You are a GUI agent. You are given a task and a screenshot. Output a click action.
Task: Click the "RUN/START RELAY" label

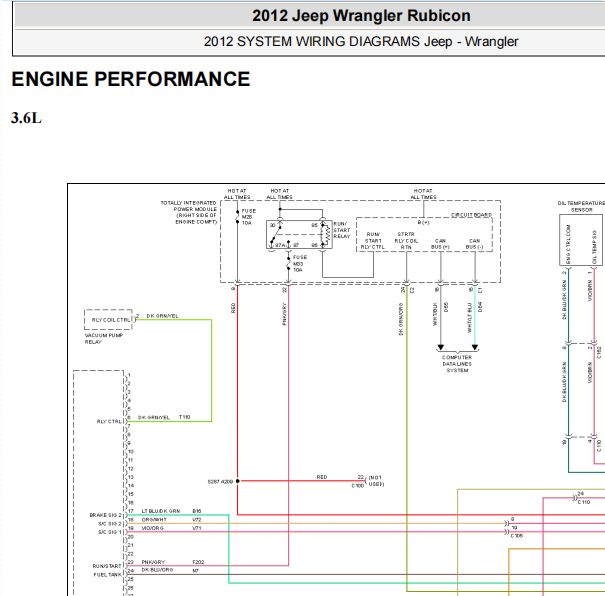pyautogui.click(x=341, y=230)
